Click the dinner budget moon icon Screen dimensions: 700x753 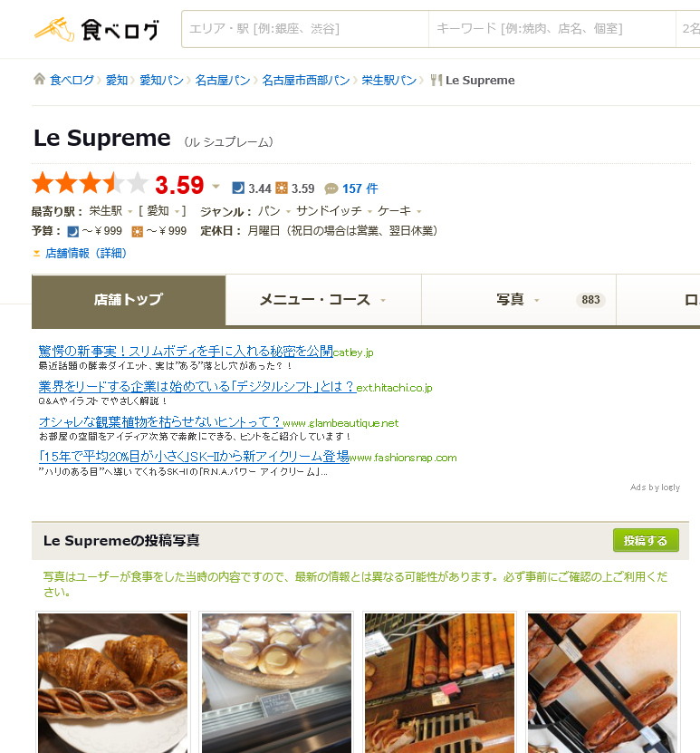click(x=73, y=231)
